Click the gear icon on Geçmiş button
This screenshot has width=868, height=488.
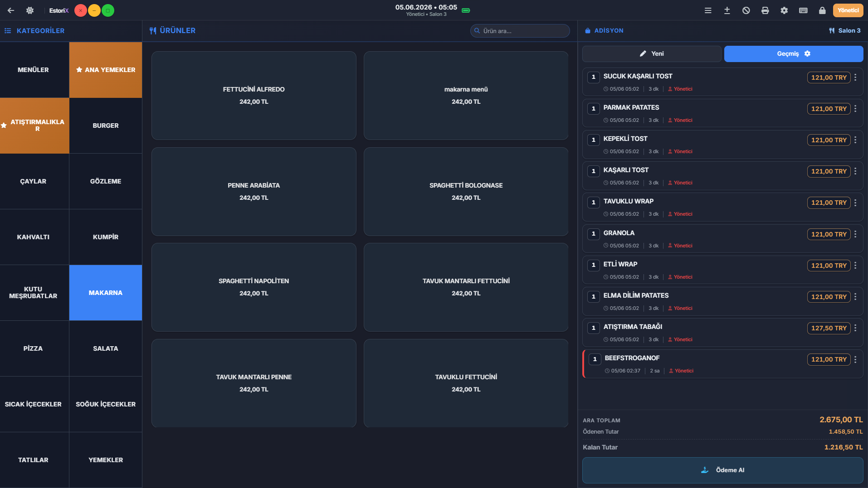point(807,53)
